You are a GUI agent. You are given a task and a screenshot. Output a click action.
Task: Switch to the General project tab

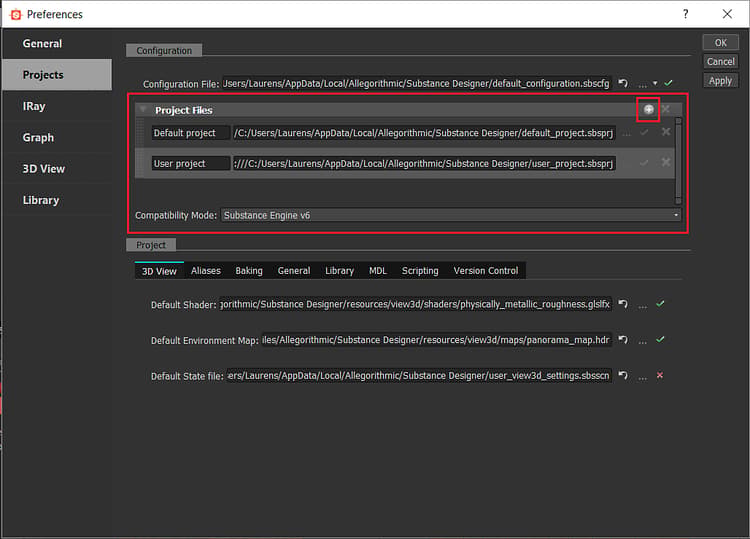(294, 271)
